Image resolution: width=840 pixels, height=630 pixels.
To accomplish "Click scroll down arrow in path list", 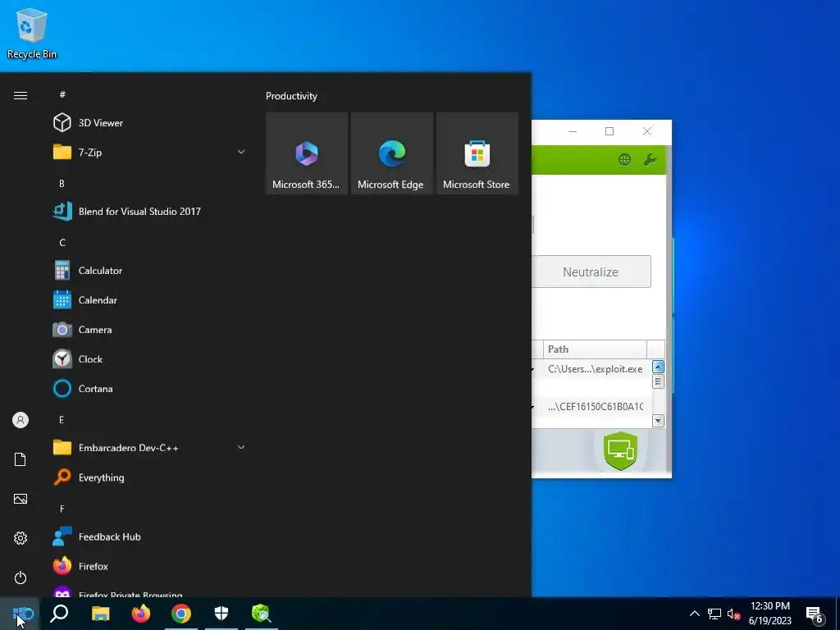I will click(659, 421).
